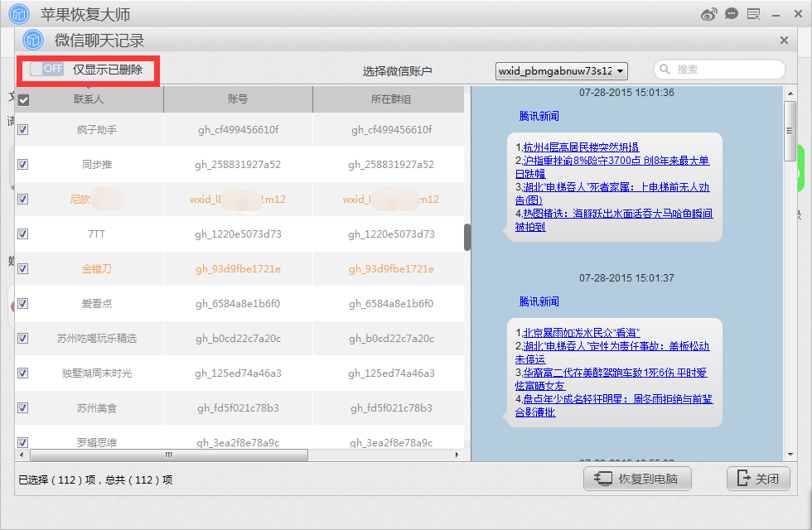Click the chat pane scroll up arrow
The image size is (812, 530).
pos(790,93)
